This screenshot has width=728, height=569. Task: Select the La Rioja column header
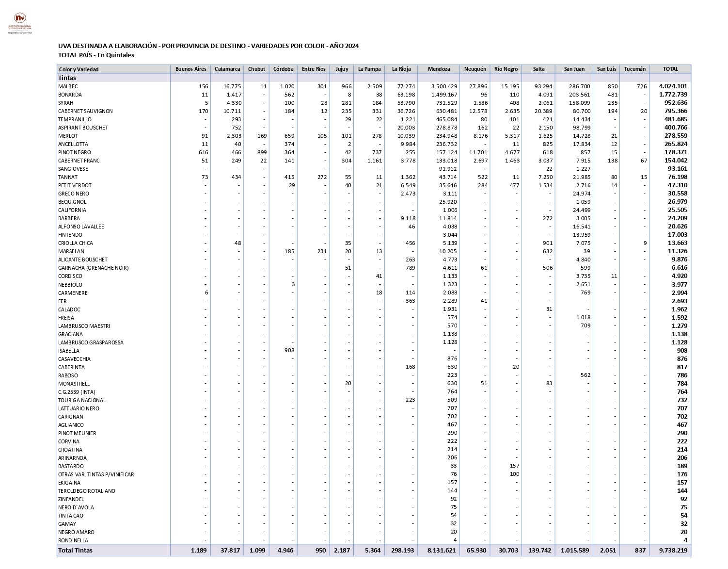401,69
